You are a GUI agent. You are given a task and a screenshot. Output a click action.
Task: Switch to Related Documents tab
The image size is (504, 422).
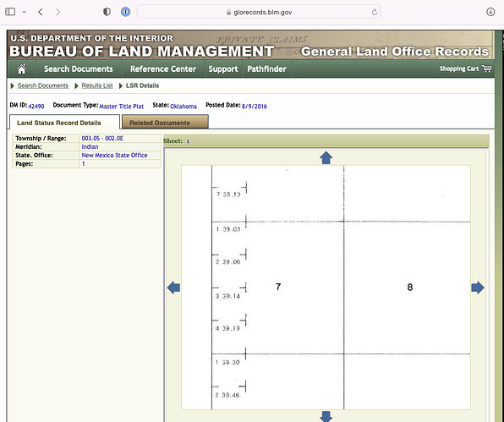[165, 123]
